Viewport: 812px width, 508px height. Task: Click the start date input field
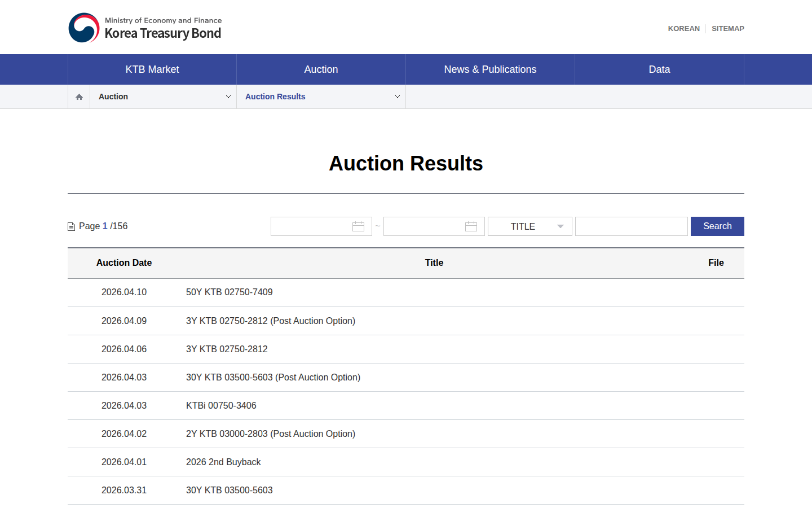point(321,226)
